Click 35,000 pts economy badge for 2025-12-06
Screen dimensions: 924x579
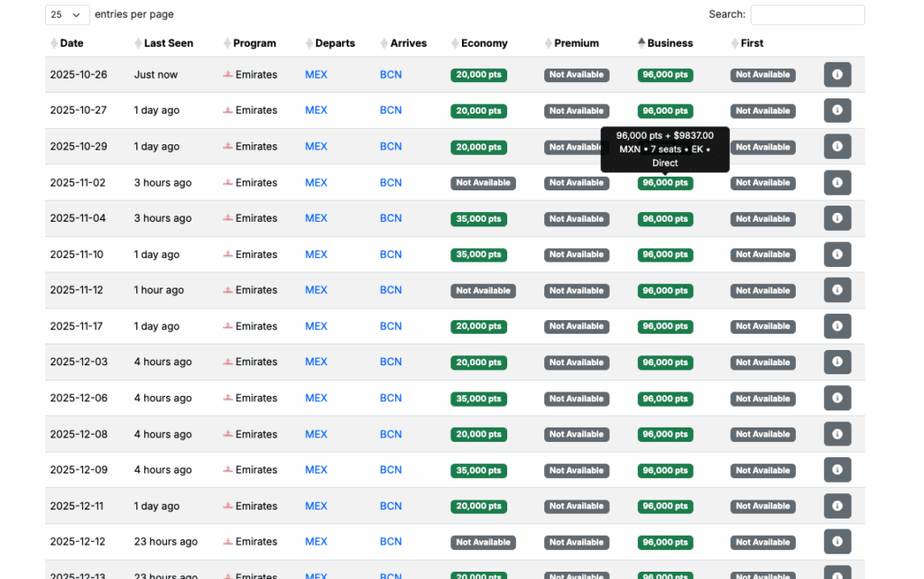478,399
